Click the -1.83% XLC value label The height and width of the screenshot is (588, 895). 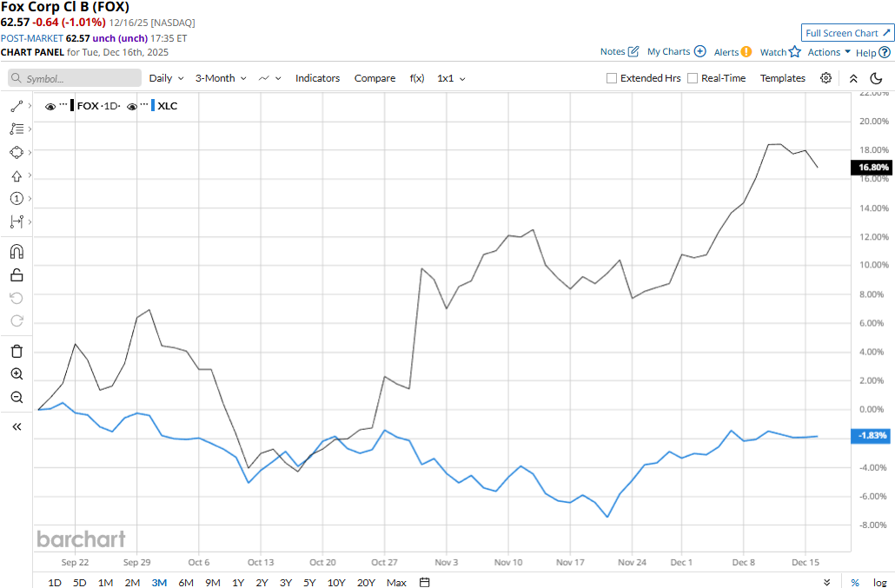[x=870, y=435]
